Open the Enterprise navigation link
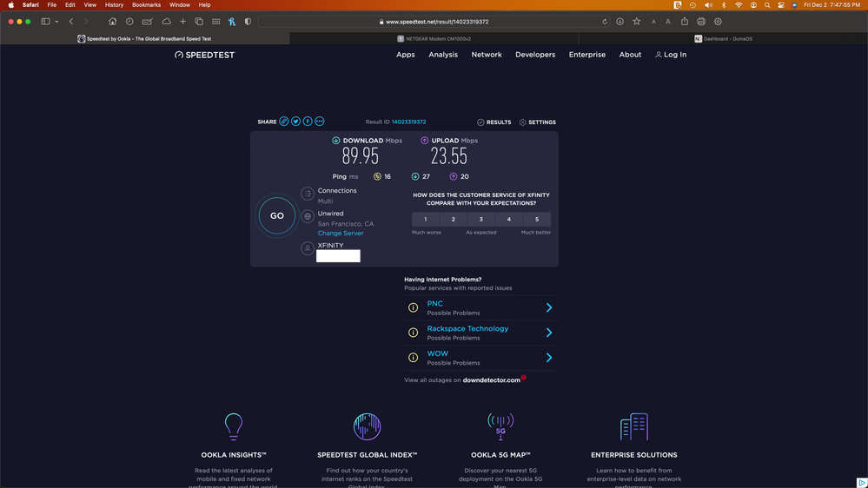This screenshot has width=868, height=488. coord(586,55)
